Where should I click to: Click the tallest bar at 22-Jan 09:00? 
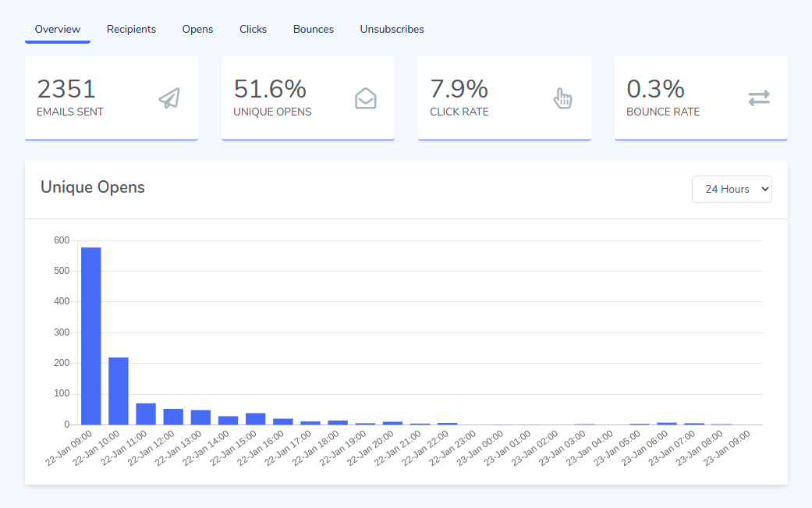point(91,336)
